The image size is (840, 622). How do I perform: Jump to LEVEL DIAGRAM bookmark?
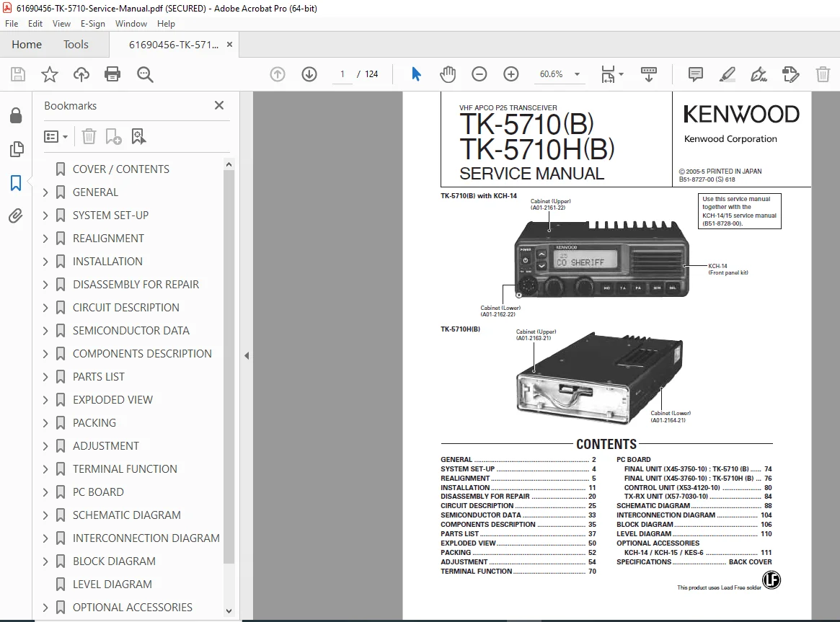tap(112, 585)
